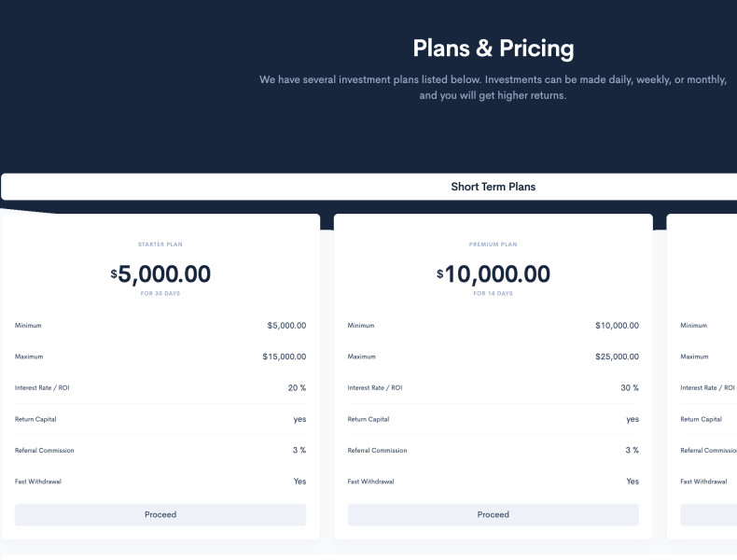Click the Starter Plan card title
The image size is (737, 560).
point(160,245)
